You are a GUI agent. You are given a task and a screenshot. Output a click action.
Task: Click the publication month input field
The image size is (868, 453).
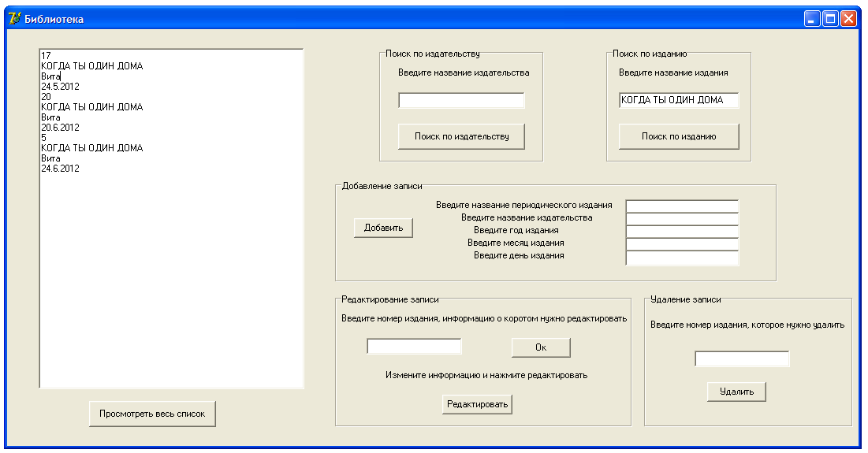682,244
